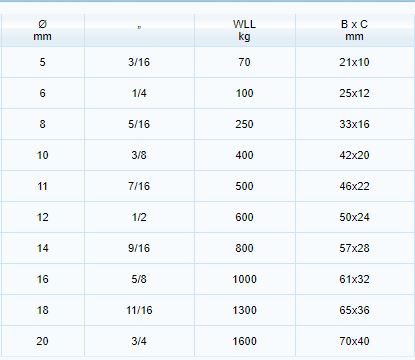The image size is (415, 360).
Task: Click the 7/16 inch cell
Action: click(139, 186)
